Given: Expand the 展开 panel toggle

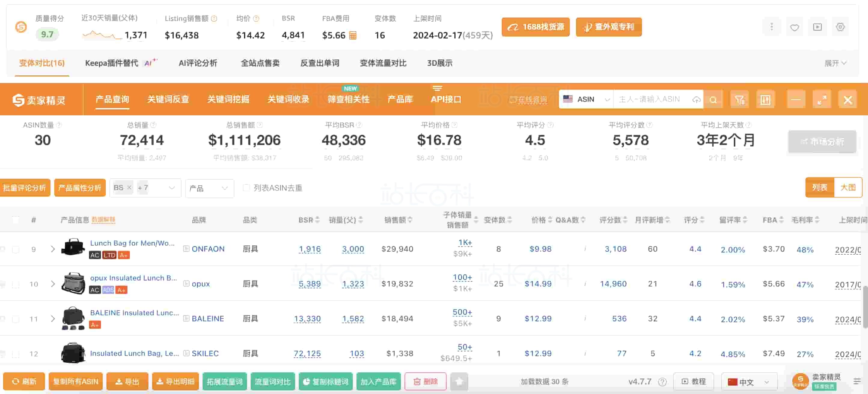Looking at the screenshot, I should click(835, 63).
